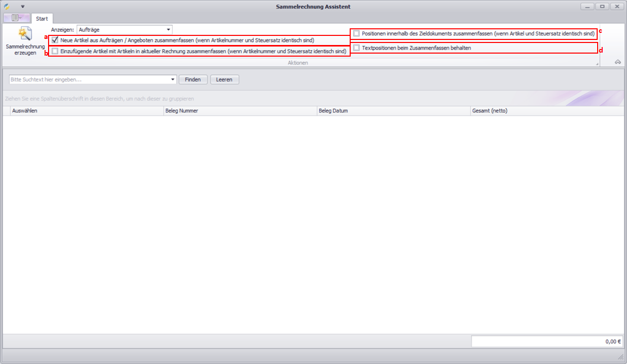Open the quick access toolbar customize arrow
The height and width of the screenshot is (364, 627).
tap(22, 7)
